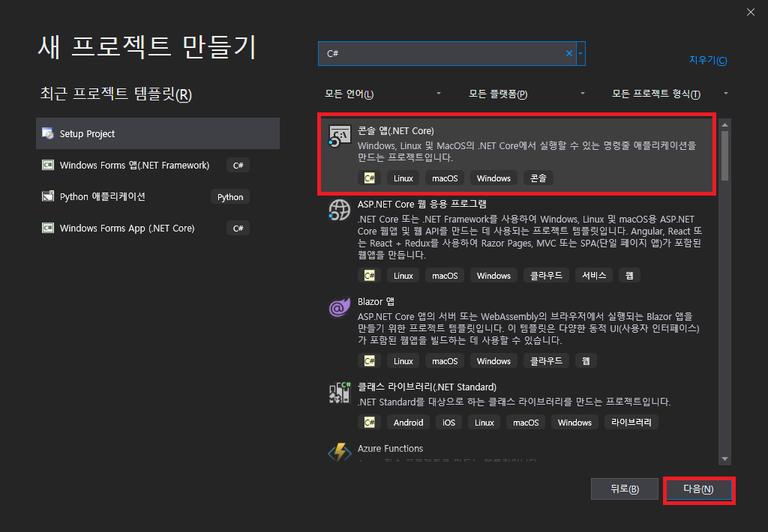Click the 클라우드 tag under ASP.NET Core
The height and width of the screenshot is (532, 768).
[546, 276]
